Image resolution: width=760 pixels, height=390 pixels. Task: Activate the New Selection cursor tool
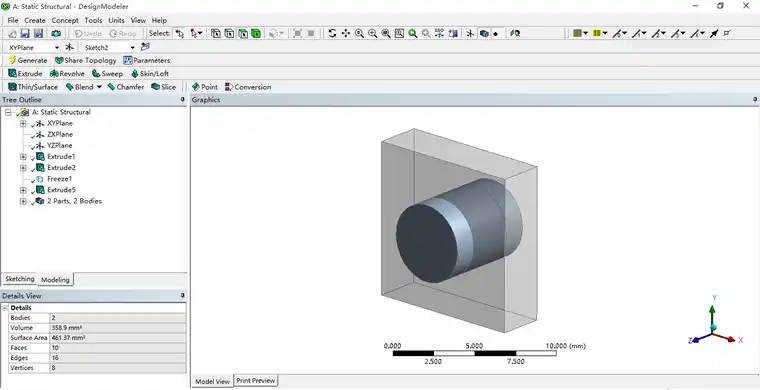[180, 33]
